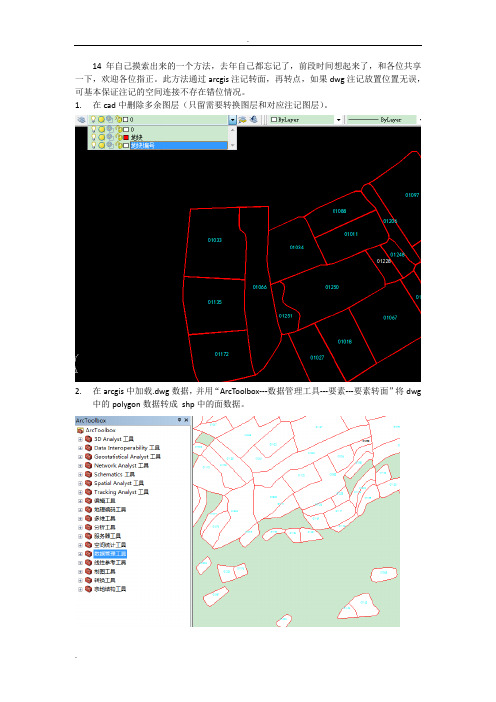Click parcel label 01011 in the CAD drawing
The image size is (496, 702).
(351, 234)
